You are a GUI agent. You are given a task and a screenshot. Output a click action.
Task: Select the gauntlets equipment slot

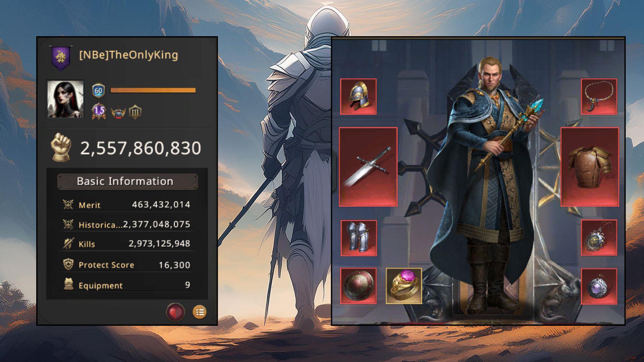[x=359, y=238]
